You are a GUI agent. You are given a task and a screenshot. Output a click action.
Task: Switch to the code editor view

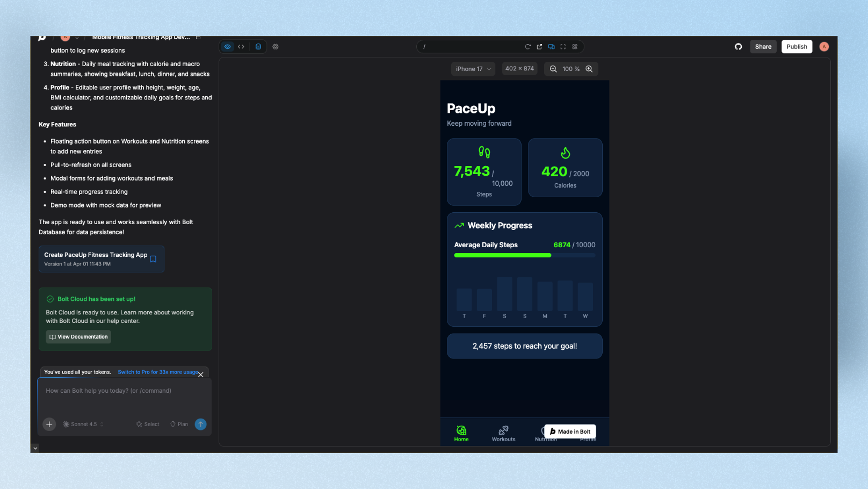(x=241, y=47)
